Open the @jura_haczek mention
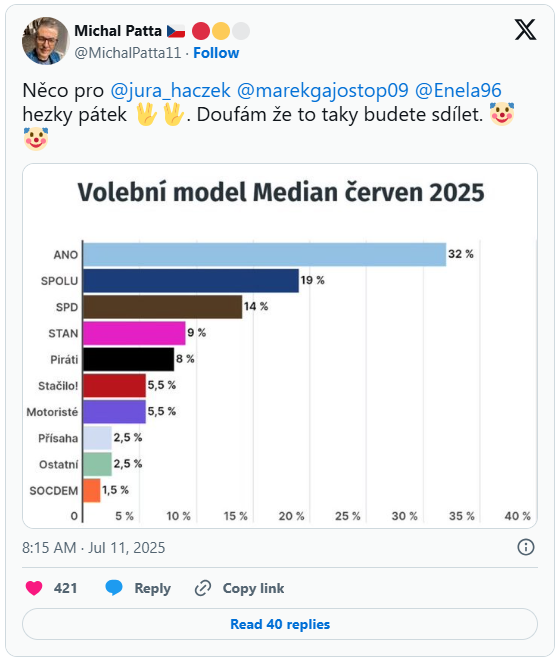The image size is (559, 657). coord(170,91)
